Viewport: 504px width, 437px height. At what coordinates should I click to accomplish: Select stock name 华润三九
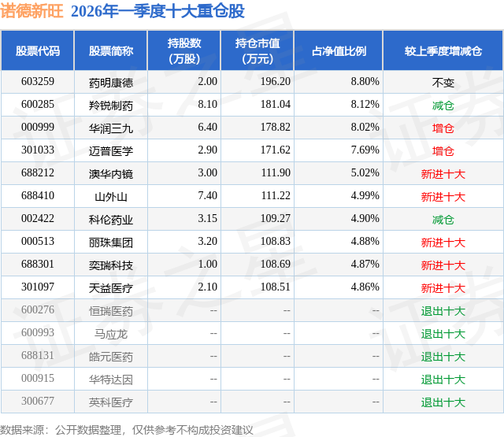tap(111, 128)
